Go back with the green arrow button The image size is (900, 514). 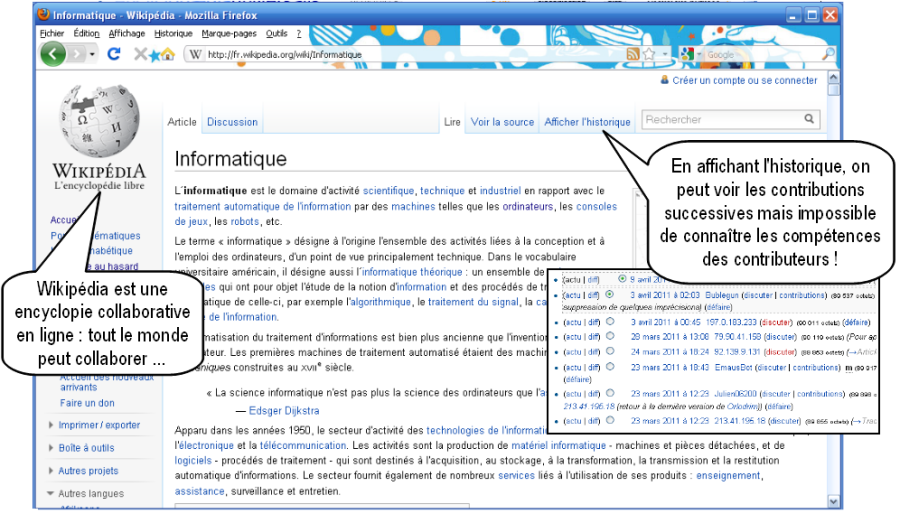(x=53, y=54)
